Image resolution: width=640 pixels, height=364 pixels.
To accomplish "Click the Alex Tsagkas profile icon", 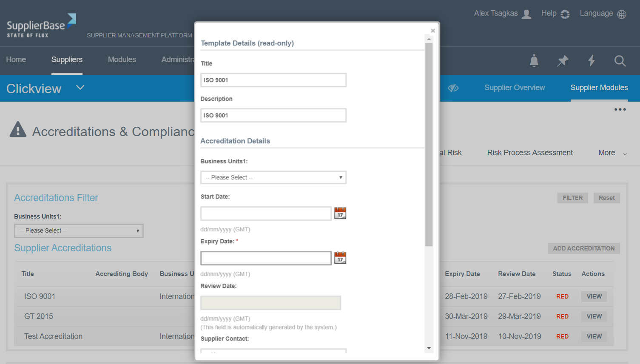I will [526, 14].
